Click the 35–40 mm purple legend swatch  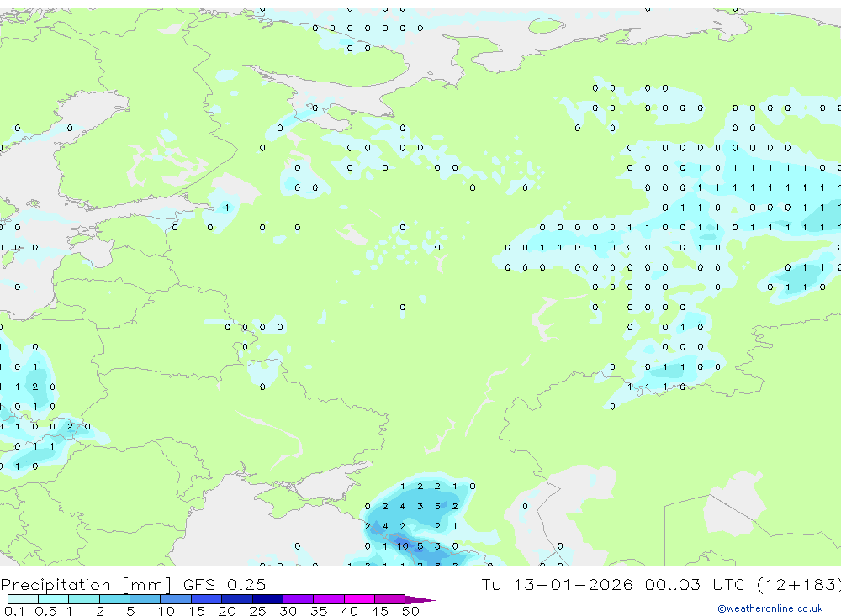pos(329,599)
